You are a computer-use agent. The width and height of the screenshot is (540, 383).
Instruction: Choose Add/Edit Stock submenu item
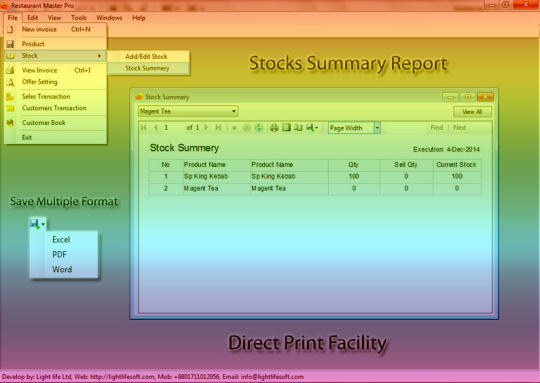pyautogui.click(x=148, y=56)
